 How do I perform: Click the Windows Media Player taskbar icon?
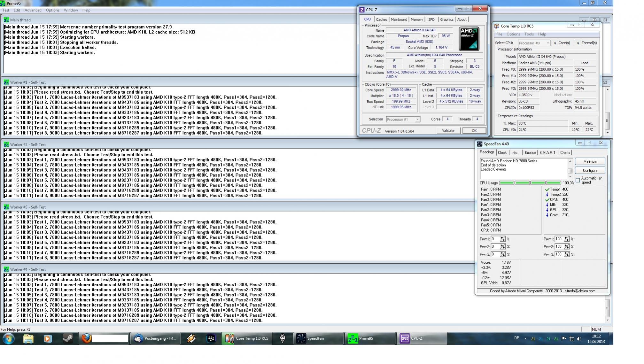tap(48, 338)
